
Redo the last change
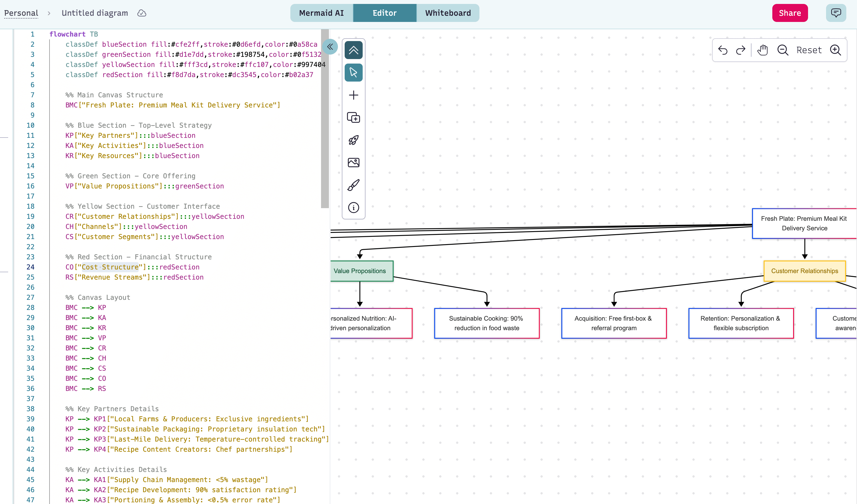pyautogui.click(x=740, y=50)
